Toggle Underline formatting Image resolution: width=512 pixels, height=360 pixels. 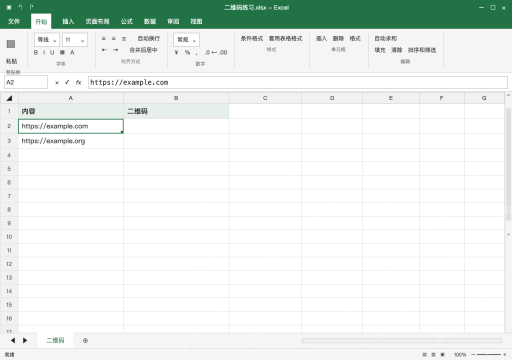click(x=52, y=52)
